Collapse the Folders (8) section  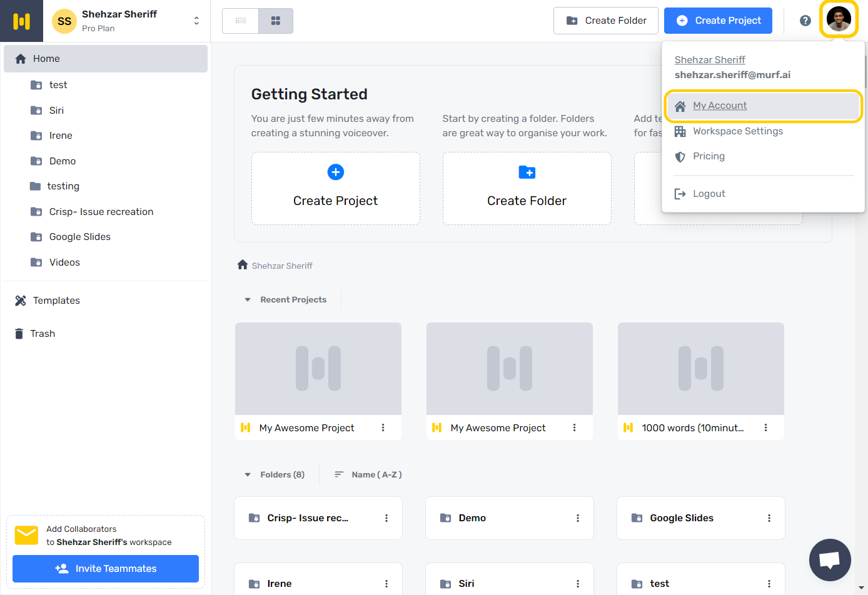tap(248, 475)
